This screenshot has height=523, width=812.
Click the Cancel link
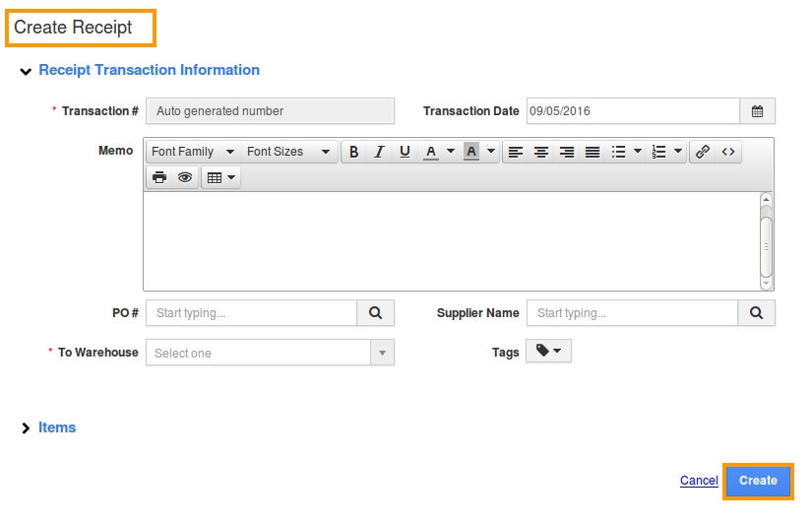[x=699, y=481]
